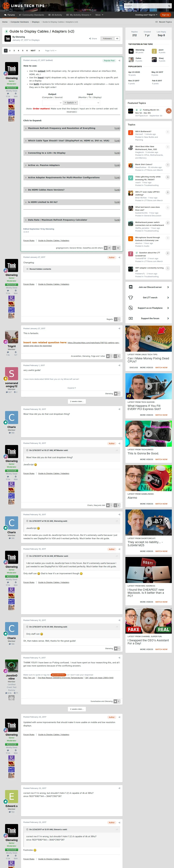The image size is (174, 868).
Task: Click vsach avatar in Topics sidebar
Action: pos(130,178)
